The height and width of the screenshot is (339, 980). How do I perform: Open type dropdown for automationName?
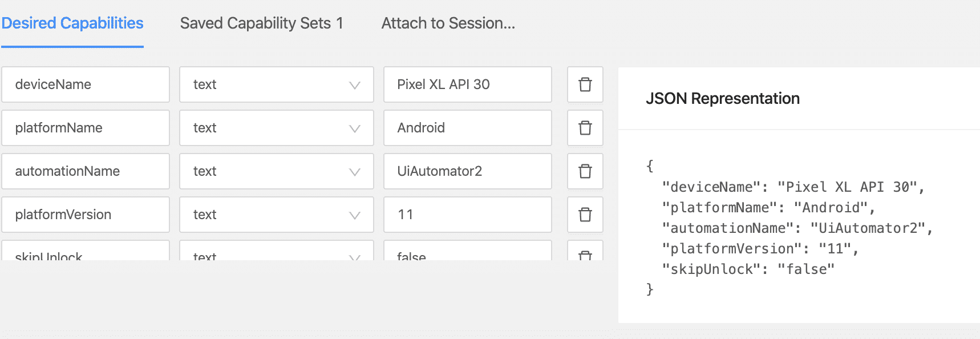(x=277, y=171)
